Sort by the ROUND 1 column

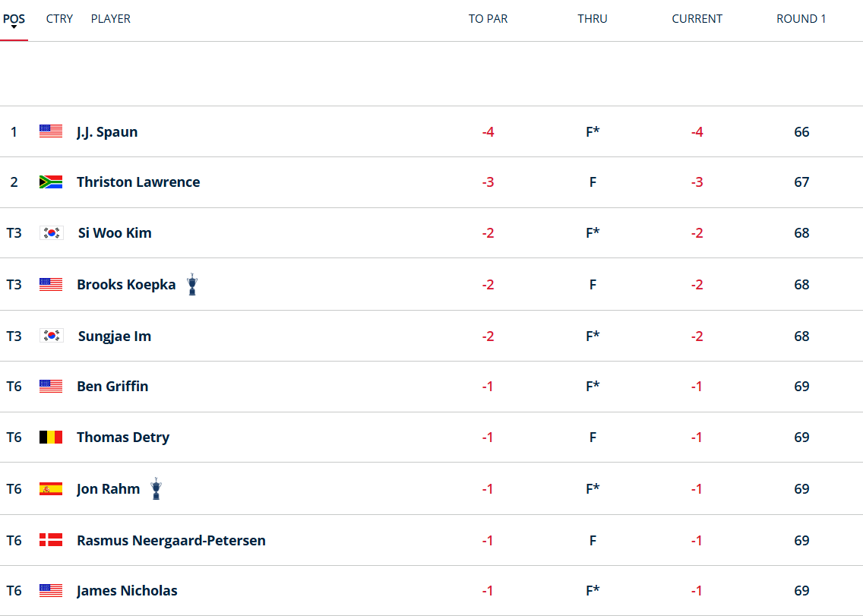[801, 18]
